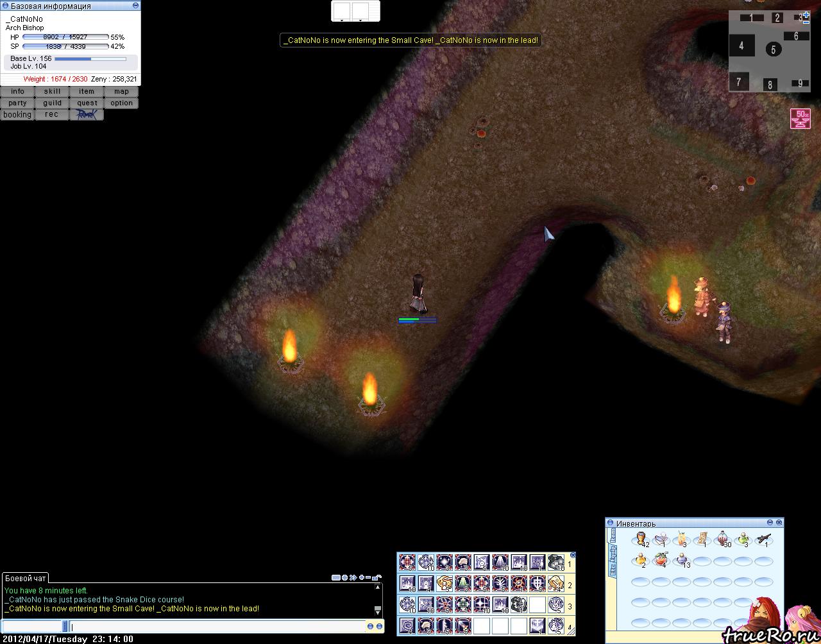Image resolution: width=821 pixels, height=644 pixels.
Task: Select the blue potion with quantity 13
Action: point(682,560)
